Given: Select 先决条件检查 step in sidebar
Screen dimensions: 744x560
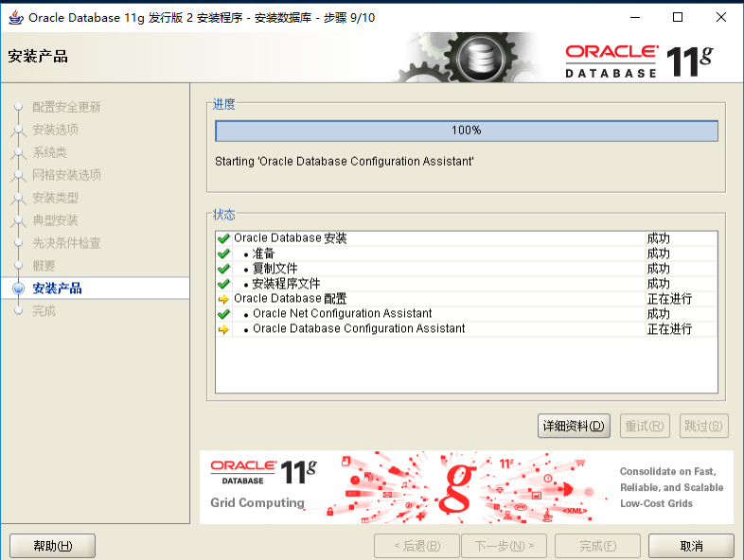Looking at the screenshot, I should coord(66,243).
